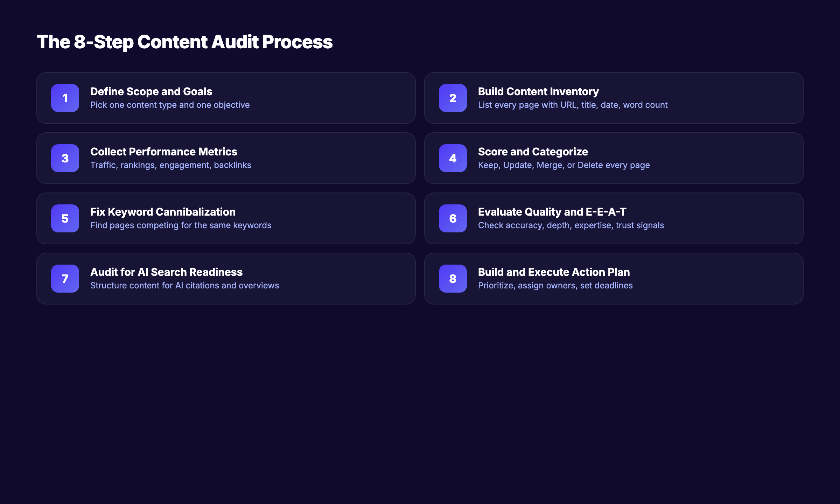This screenshot has width=840, height=504.
Task: Click the number 7 badge icon
Action: (65, 279)
